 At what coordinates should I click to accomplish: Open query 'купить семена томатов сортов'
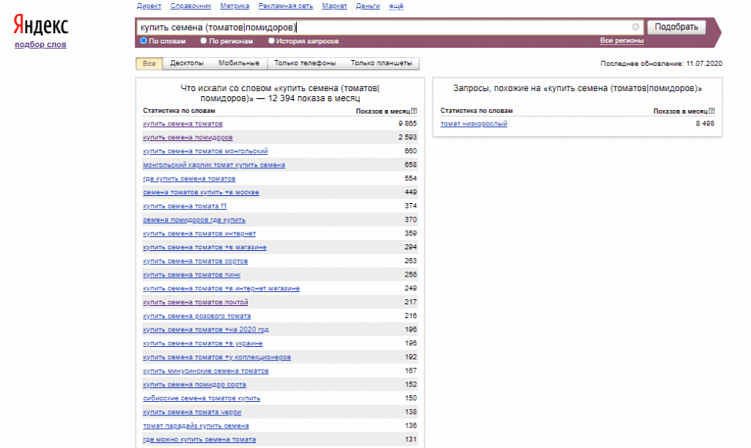[195, 261]
